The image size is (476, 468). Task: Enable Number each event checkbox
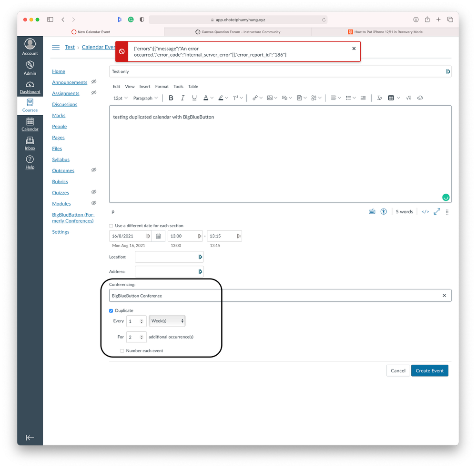click(122, 350)
